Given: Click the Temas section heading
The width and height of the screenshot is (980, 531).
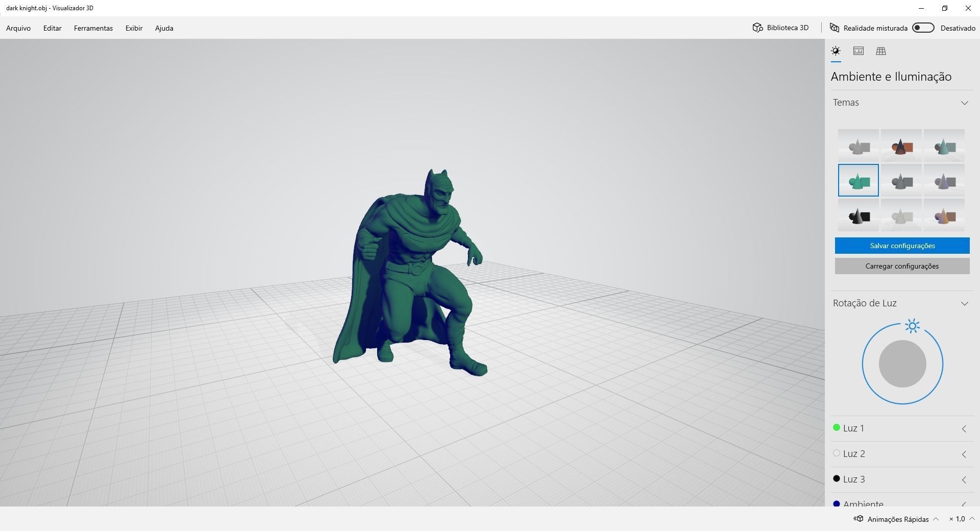Looking at the screenshot, I should (x=846, y=103).
